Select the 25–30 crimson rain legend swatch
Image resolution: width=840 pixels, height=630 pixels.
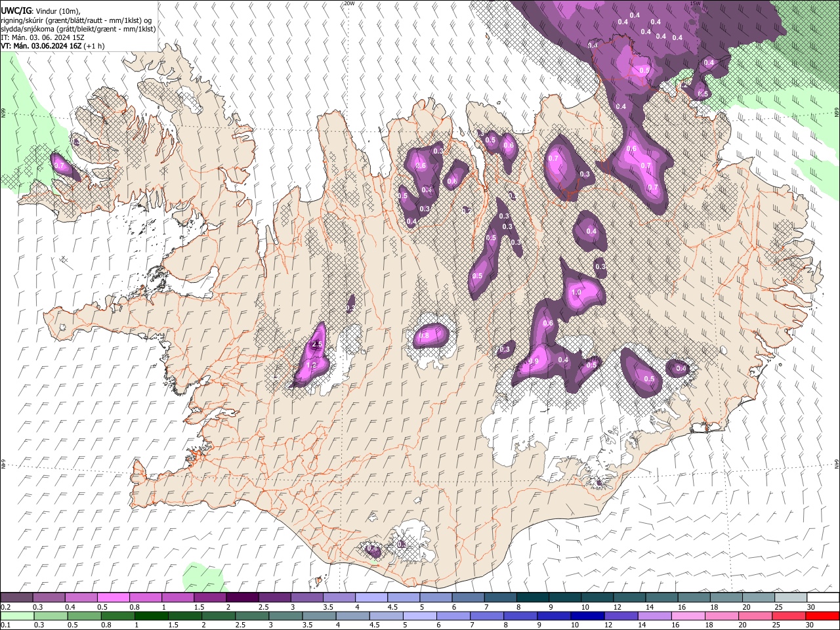coord(787,616)
